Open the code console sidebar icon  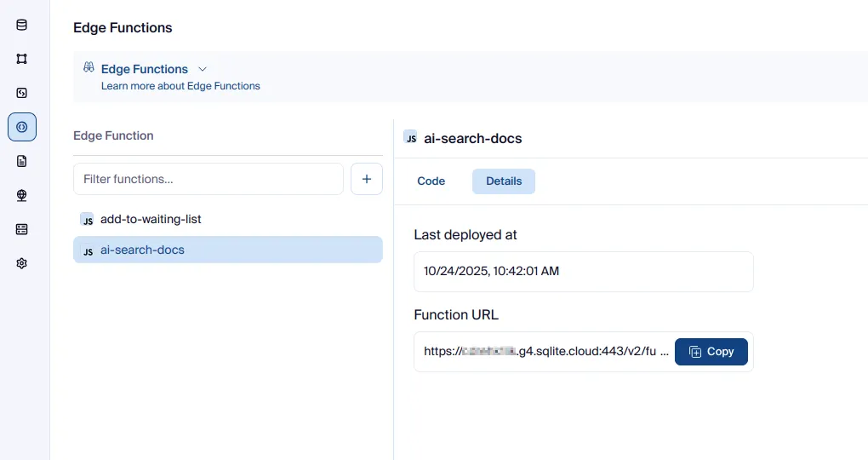click(x=22, y=93)
